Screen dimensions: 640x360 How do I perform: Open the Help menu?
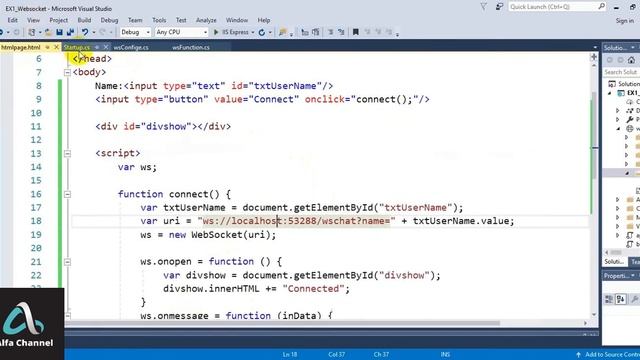pyautogui.click(x=264, y=20)
